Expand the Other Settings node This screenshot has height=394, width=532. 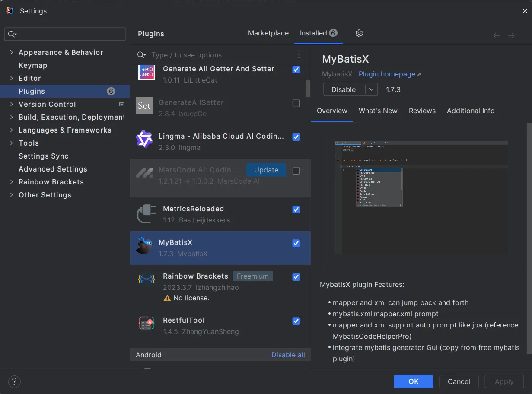[x=11, y=195]
